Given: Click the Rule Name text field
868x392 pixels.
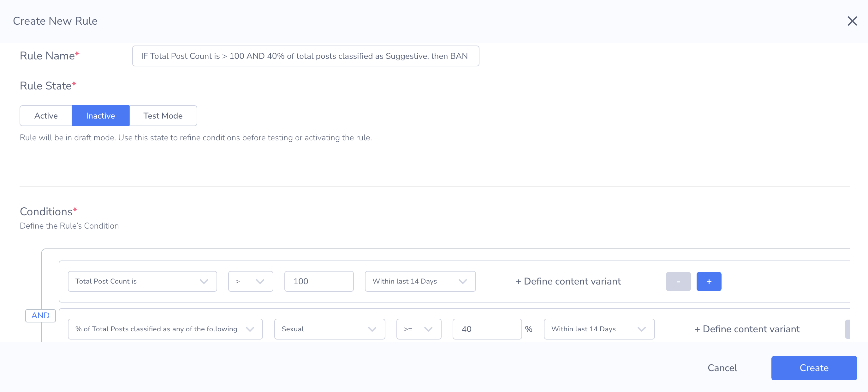Looking at the screenshot, I should [x=305, y=56].
